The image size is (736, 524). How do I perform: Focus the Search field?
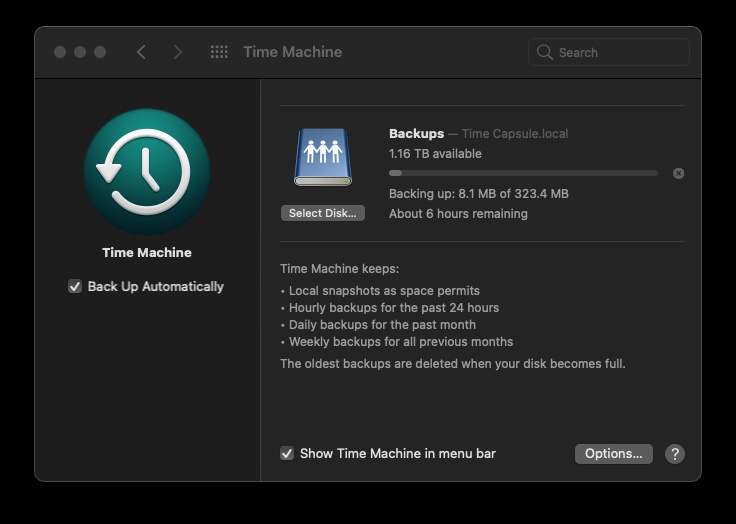click(609, 52)
